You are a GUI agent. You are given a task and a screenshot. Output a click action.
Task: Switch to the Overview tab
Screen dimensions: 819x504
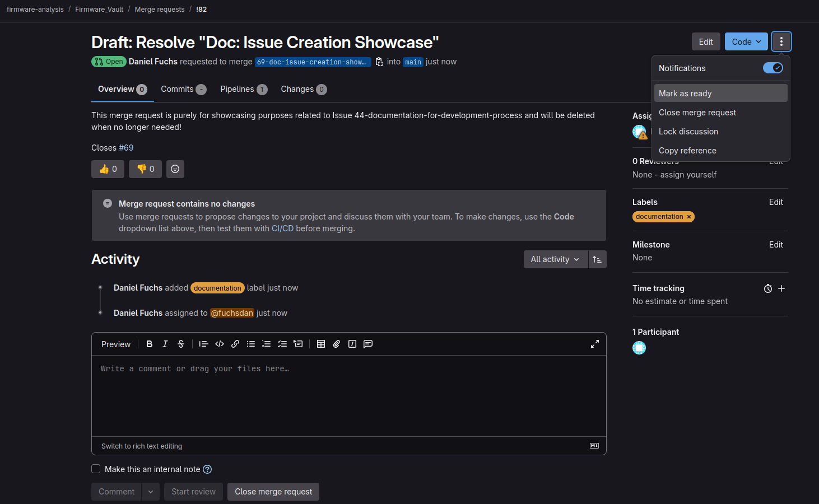(x=122, y=89)
